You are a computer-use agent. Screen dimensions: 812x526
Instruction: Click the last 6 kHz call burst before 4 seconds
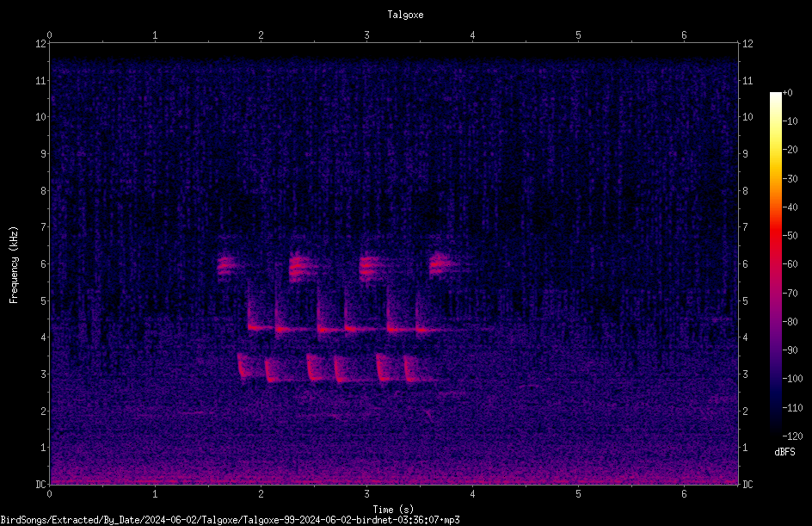[x=442, y=265]
